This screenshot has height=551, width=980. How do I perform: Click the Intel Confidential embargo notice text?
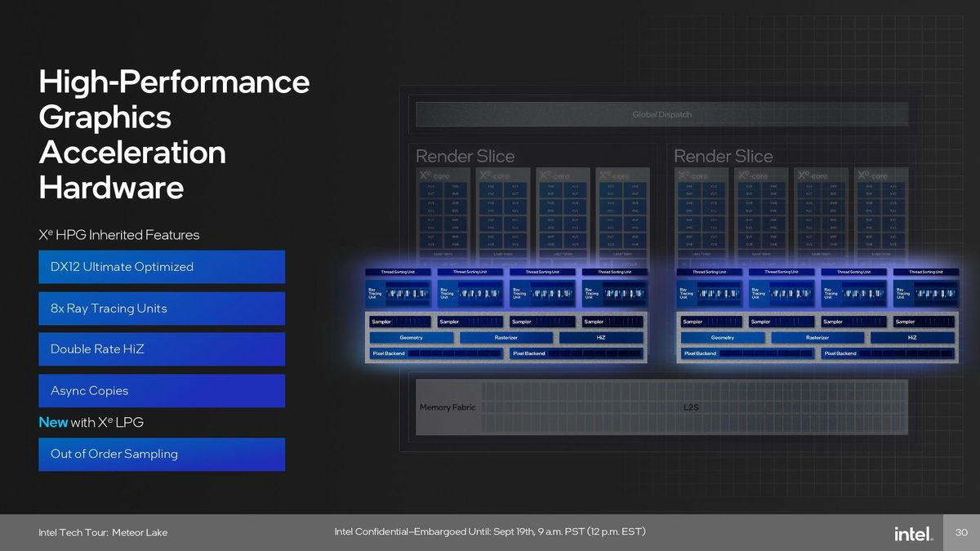(x=490, y=532)
